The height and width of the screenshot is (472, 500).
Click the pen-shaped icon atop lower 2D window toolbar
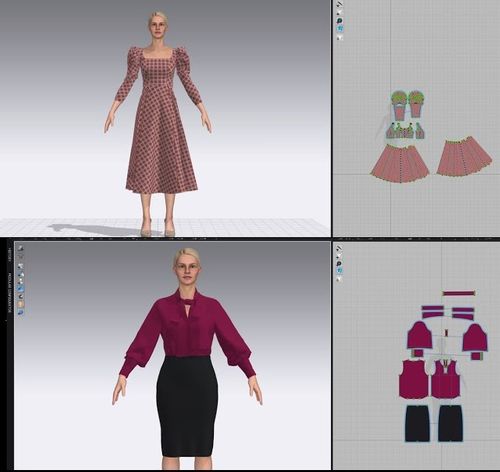coord(339,248)
